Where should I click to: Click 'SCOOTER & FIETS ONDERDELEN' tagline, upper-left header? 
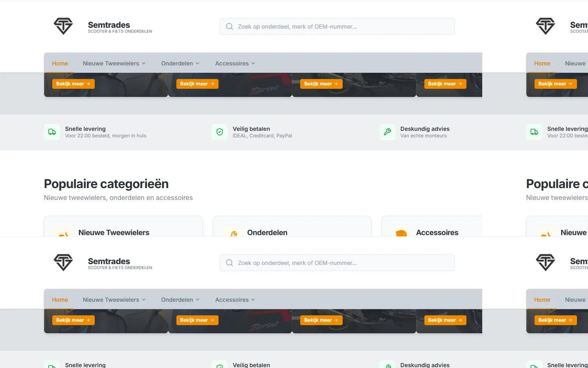(120, 31)
